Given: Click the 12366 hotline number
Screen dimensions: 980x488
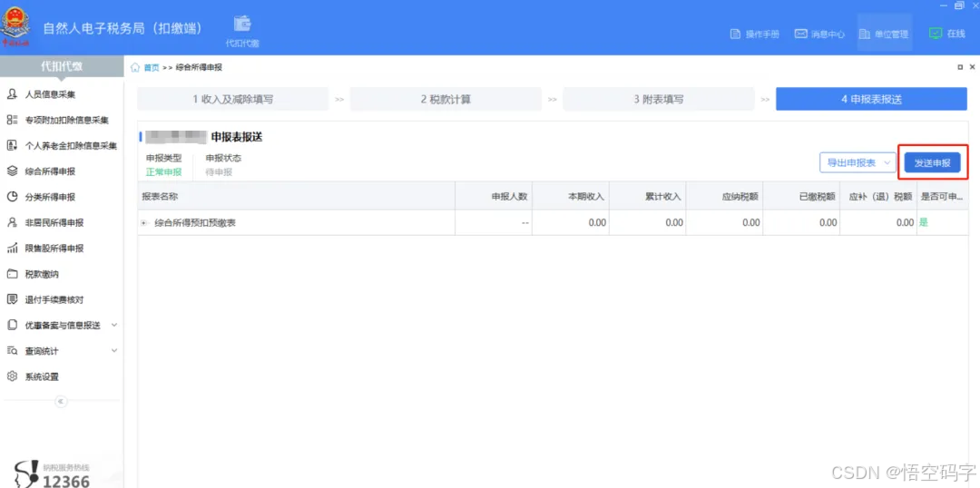Looking at the screenshot, I should pos(66,481).
